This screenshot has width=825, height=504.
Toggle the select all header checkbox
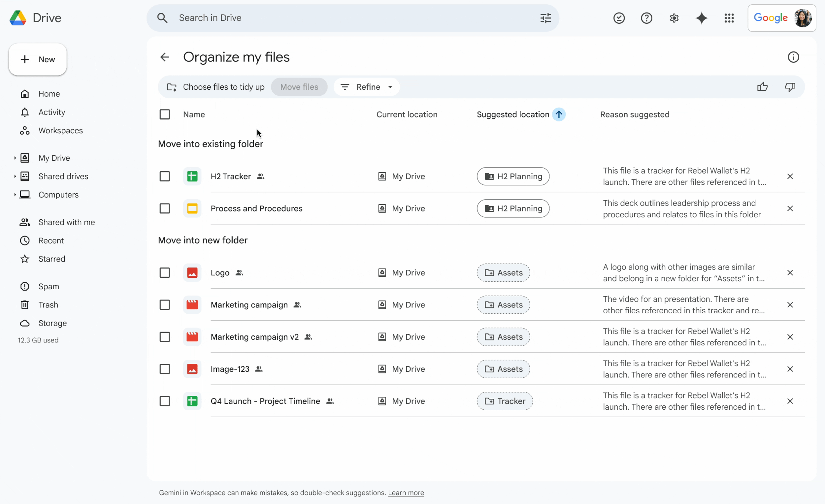coord(165,114)
